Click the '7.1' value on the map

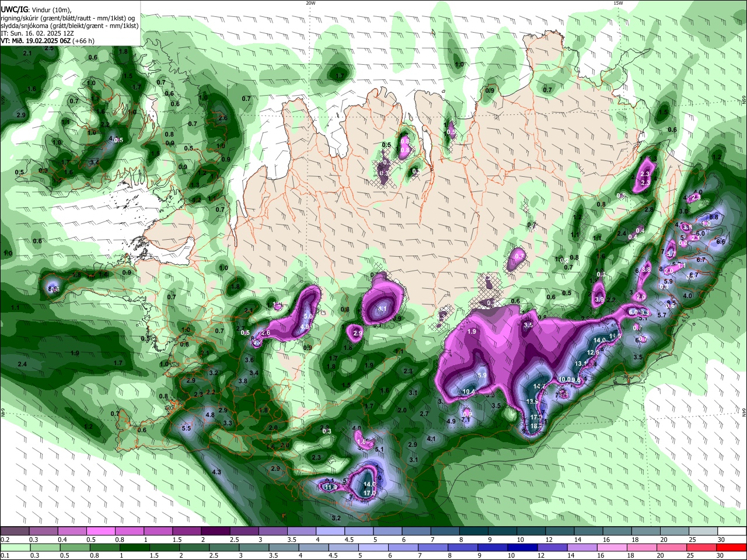tap(466, 419)
